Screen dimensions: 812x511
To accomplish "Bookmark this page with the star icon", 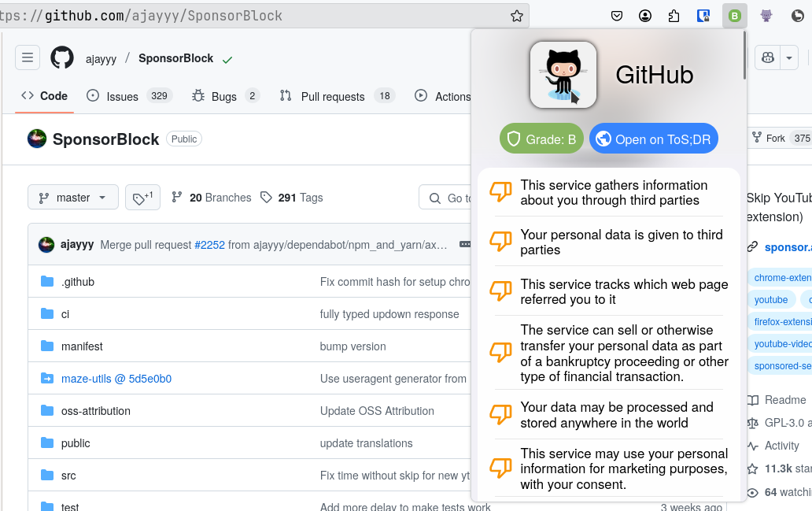I will click(516, 16).
